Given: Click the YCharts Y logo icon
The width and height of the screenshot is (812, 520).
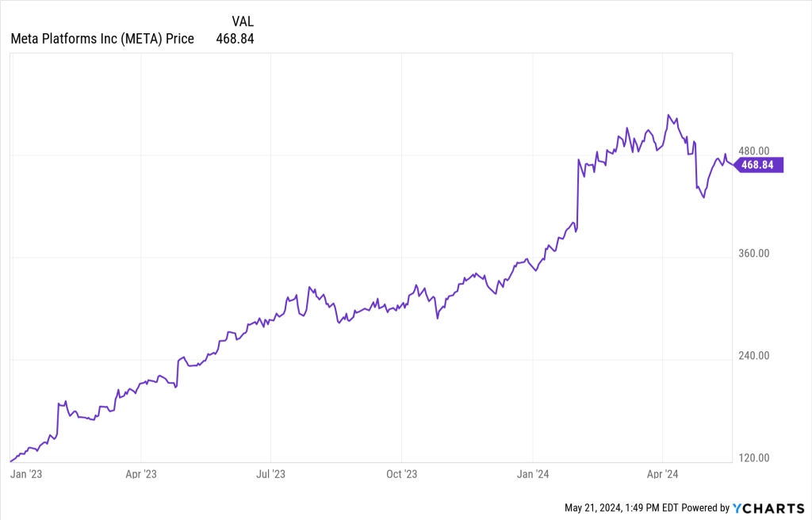Looking at the screenshot, I should click(737, 507).
